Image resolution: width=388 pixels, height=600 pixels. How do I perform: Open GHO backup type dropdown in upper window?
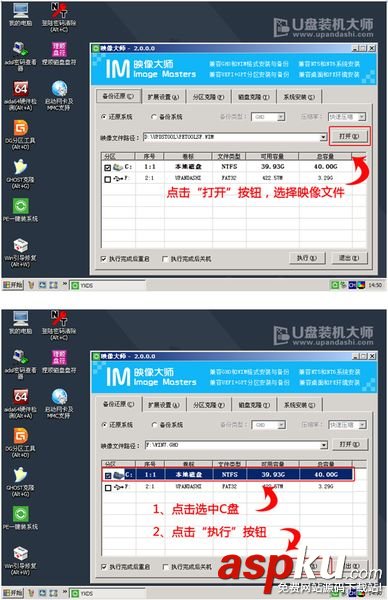pos(280,117)
